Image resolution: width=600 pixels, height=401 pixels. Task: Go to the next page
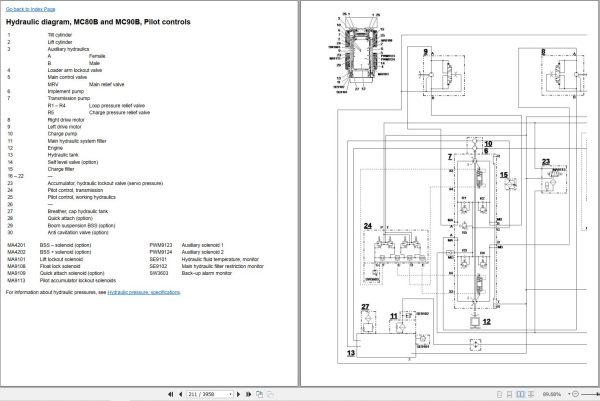coord(238,394)
